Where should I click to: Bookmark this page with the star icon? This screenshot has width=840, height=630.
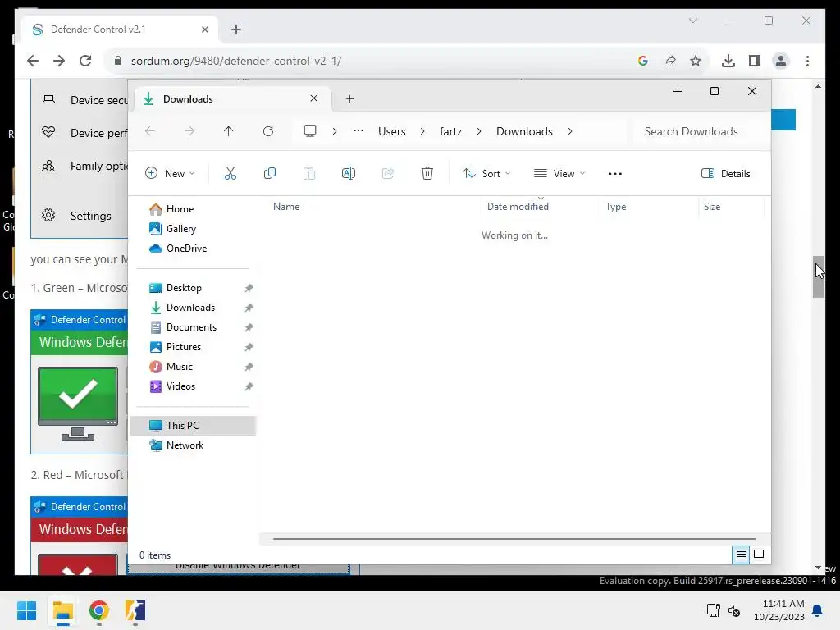click(x=696, y=61)
